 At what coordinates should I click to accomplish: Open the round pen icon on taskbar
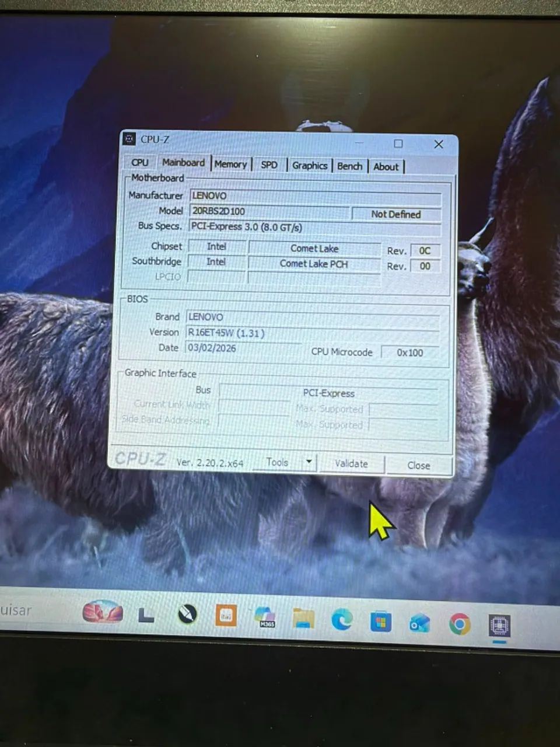tap(187, 614)
